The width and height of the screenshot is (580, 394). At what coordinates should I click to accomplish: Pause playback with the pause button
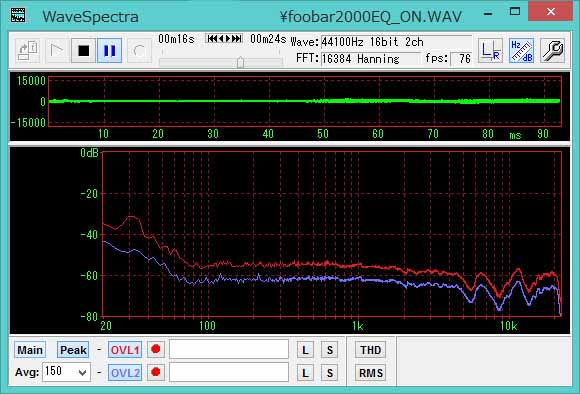click(109, 50)
